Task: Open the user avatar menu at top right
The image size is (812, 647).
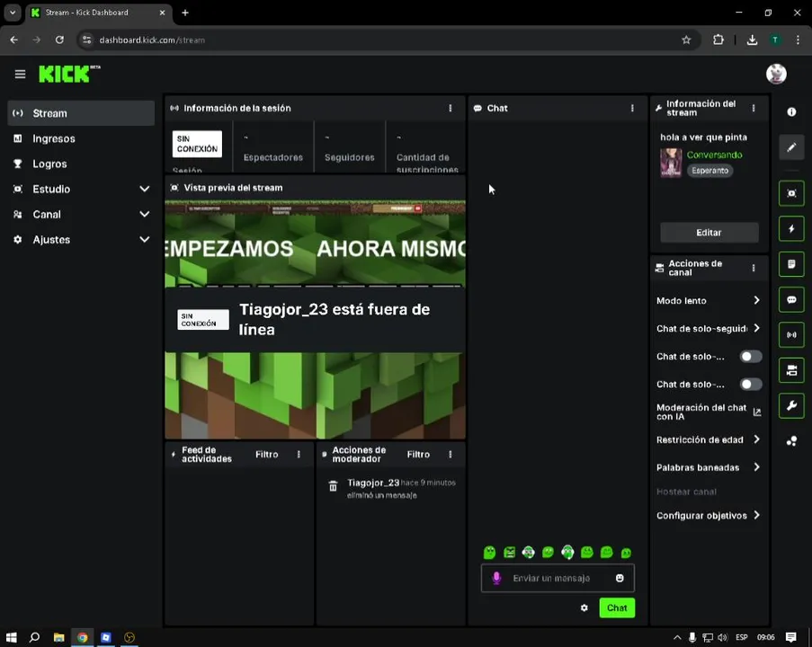Action: [x=776, y=74]
